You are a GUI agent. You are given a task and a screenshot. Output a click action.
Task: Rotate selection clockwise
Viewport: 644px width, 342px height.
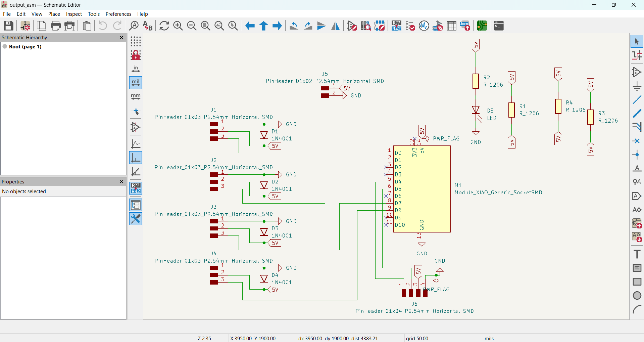click(x=308, y=26)
